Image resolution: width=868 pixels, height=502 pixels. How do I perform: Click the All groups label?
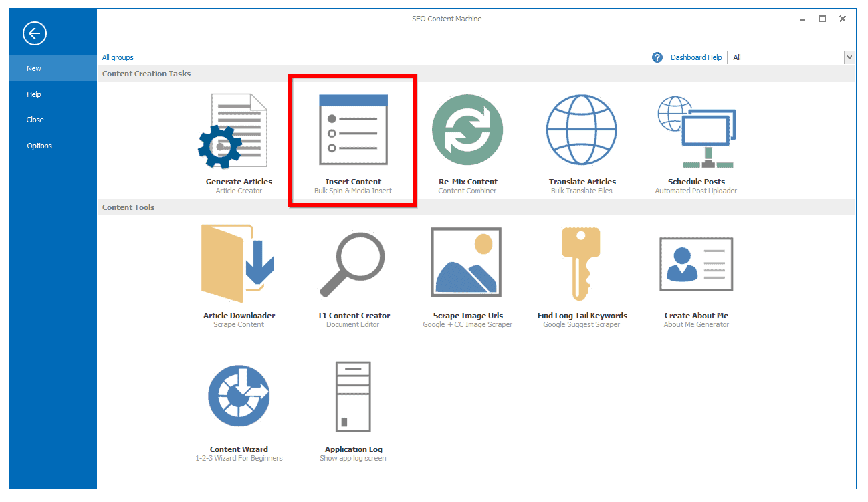[118, 57]
